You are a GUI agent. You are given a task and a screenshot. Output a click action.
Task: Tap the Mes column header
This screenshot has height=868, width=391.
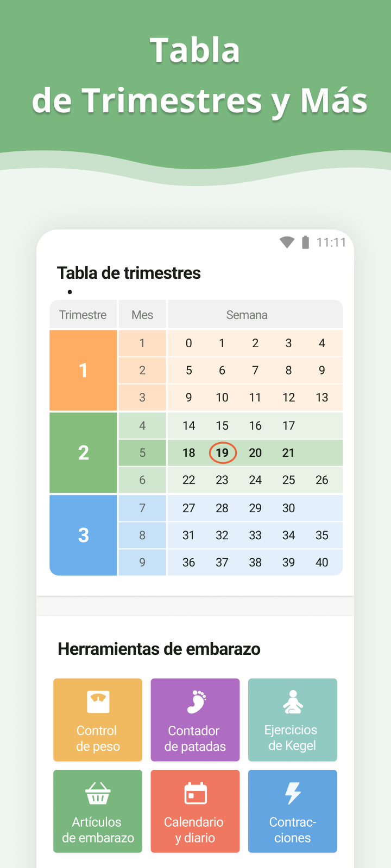click(142, 315)
